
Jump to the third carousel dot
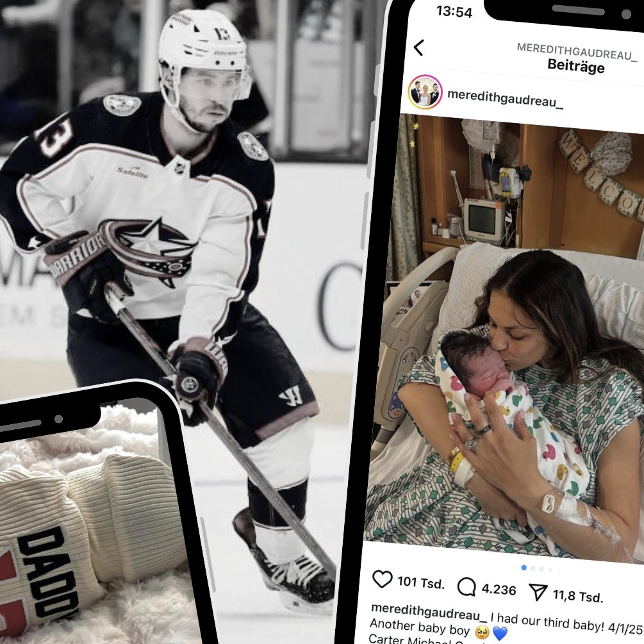pyautogui.click(x=541, y=569)
